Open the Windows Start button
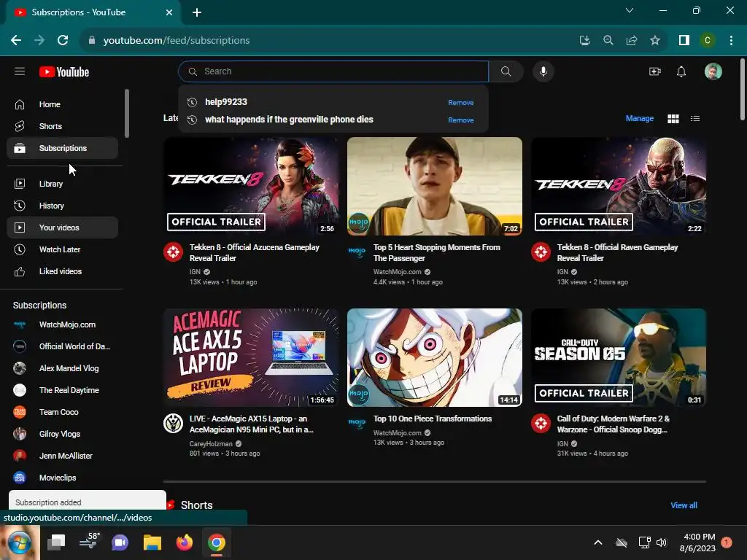The width and height of the screenshot is (747, 560). pyautogui.click(x=20, y=542)
